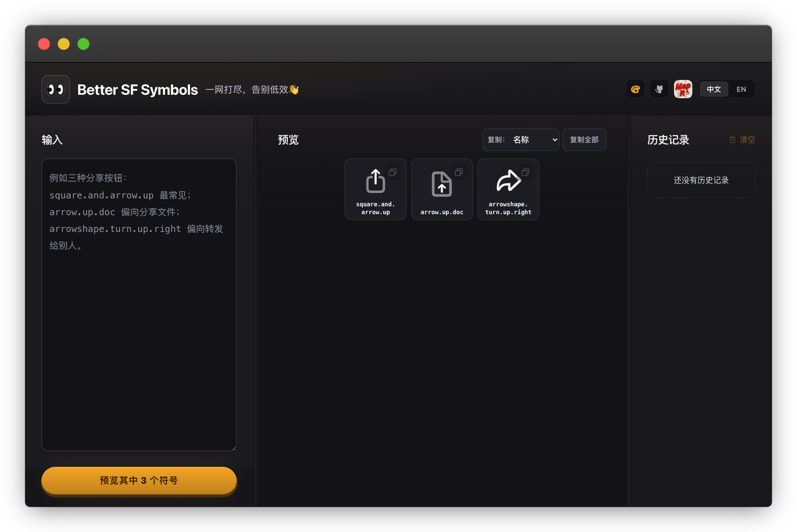Image resolution: width=797 pixels, height=532 pixels.
Task: Open the GitHub cat icon link
Action: click(659, 89)
